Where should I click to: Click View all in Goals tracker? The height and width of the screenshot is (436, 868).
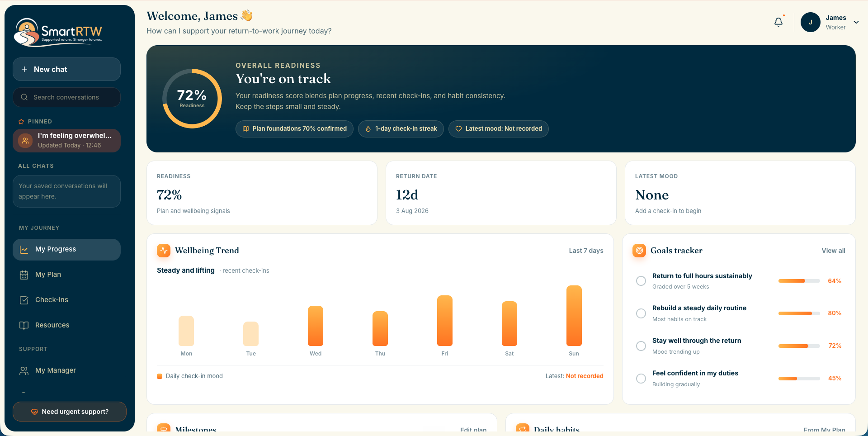[x=834, y=251]
